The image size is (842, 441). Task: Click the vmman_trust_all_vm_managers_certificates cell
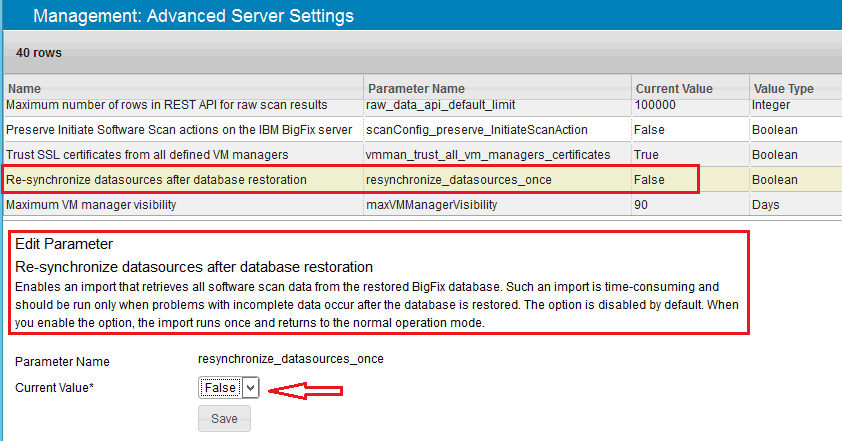pos(488,155)
